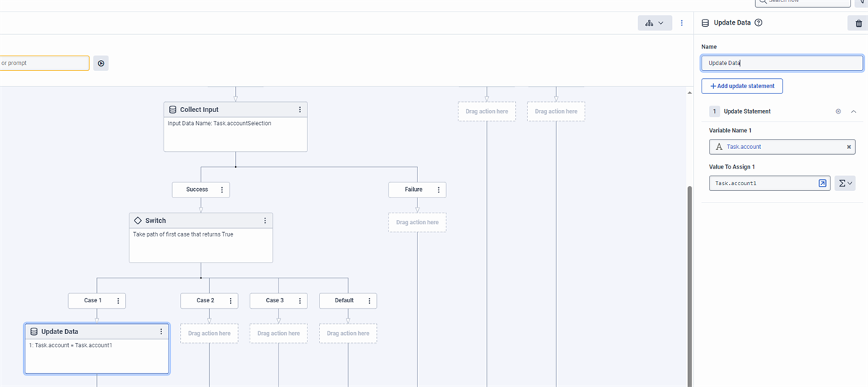Screen dimensions: 868x387
Task: Remove Update Statement 1 with the circle icon
Action: click(838, 111)
